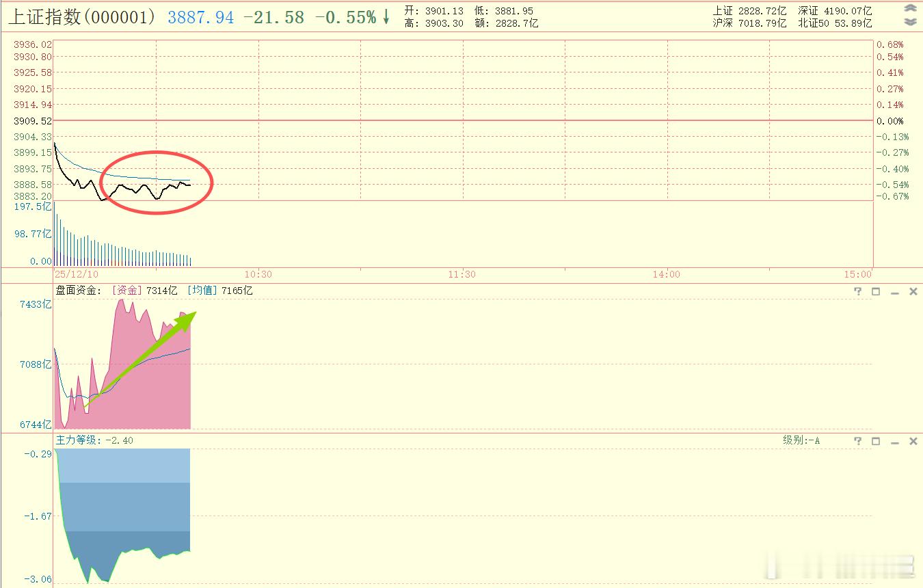
Task: Minimize the 主力等级 indicator panel
Action: point(894,442)
